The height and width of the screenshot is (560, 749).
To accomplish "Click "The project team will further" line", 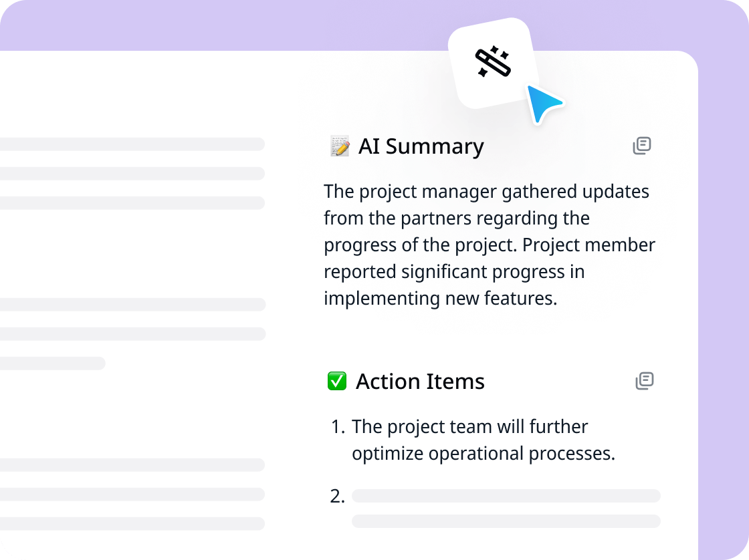I will (x=469, y=426).
